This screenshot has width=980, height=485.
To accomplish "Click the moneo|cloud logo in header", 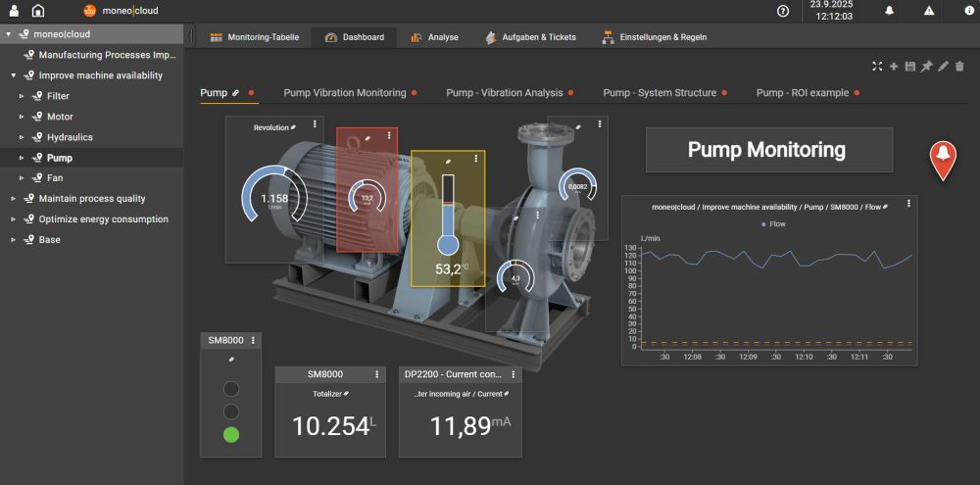I will click(121, 11).
